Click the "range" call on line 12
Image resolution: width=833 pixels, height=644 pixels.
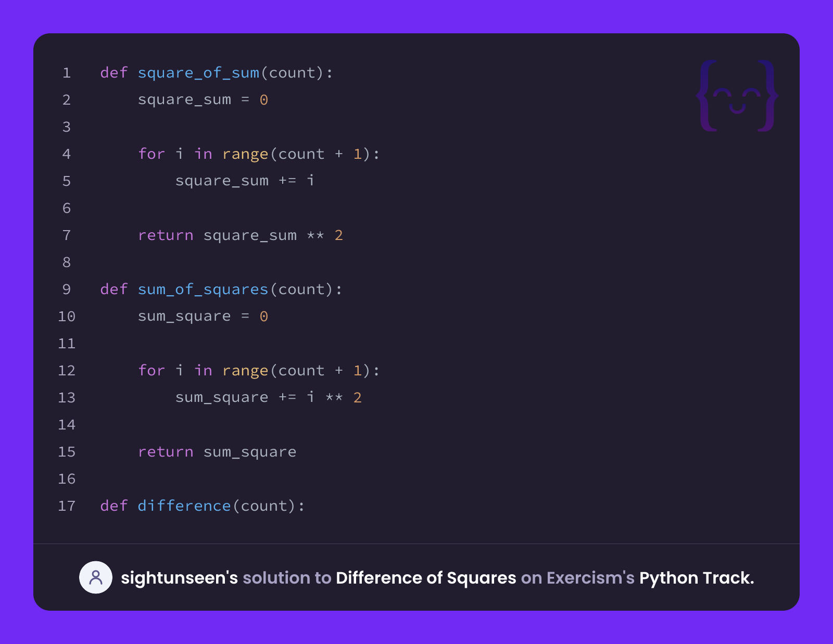pos(245,371)
